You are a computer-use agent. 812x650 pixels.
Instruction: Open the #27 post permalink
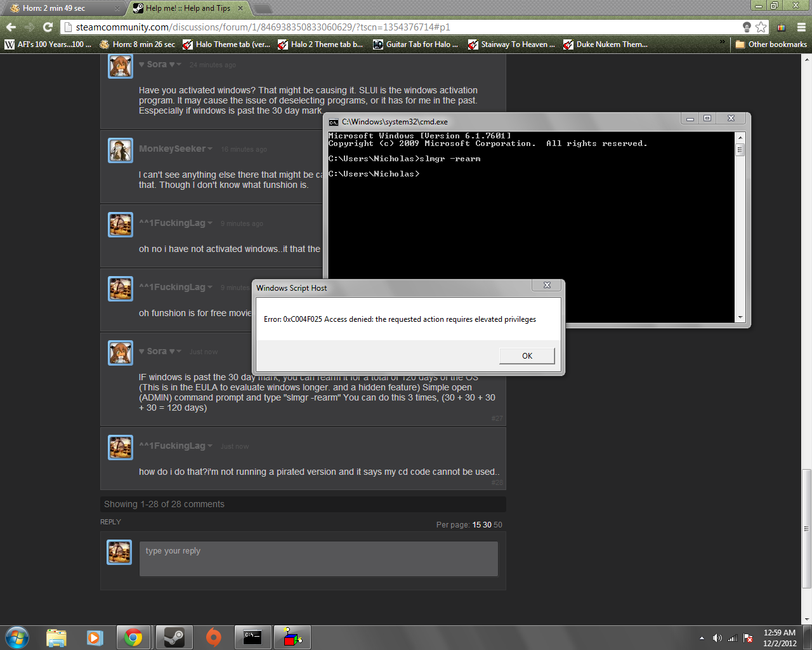pos(497,418)
